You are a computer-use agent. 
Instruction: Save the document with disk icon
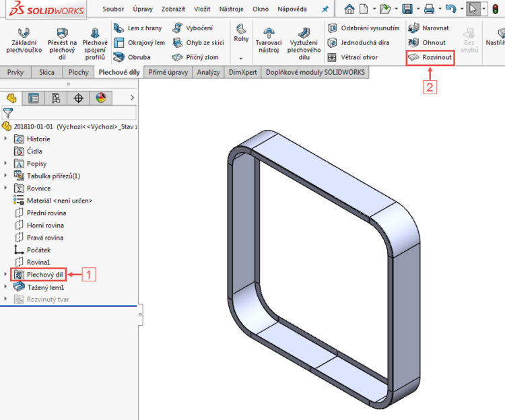407,9
